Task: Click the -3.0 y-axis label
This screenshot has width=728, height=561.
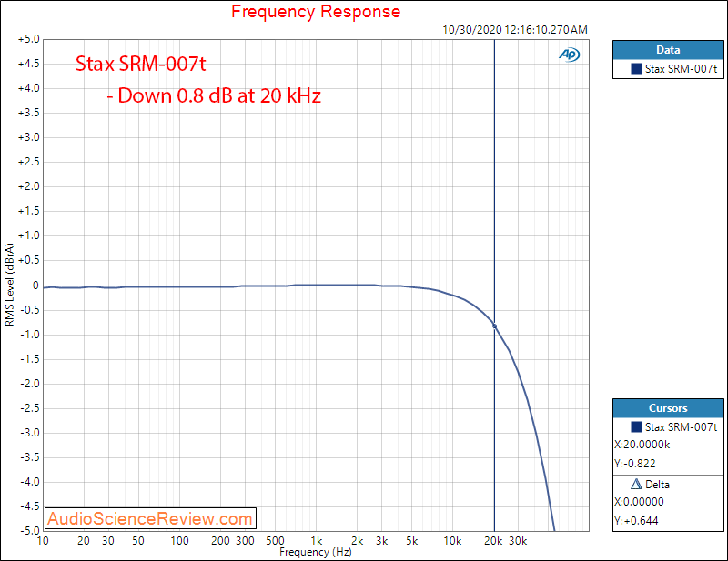Action: click(x=30, y=433)
